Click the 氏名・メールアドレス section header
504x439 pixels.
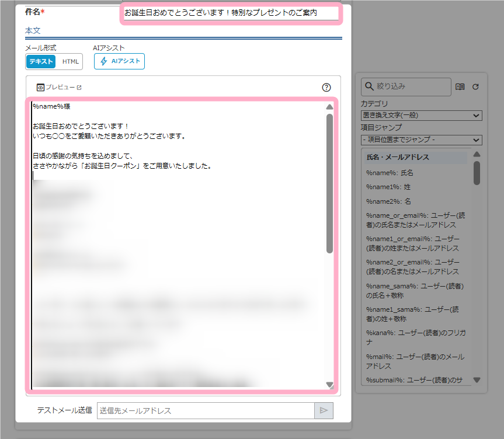(x=398, y=157)
